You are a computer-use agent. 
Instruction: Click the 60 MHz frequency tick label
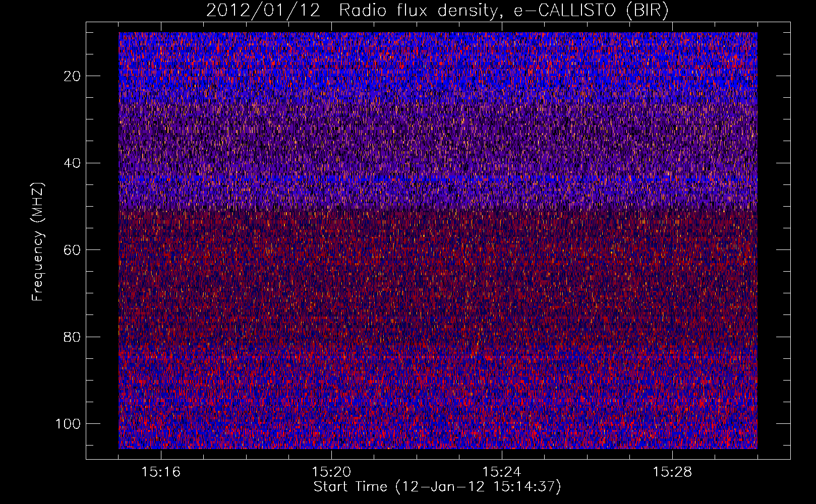tap(73, 250)
